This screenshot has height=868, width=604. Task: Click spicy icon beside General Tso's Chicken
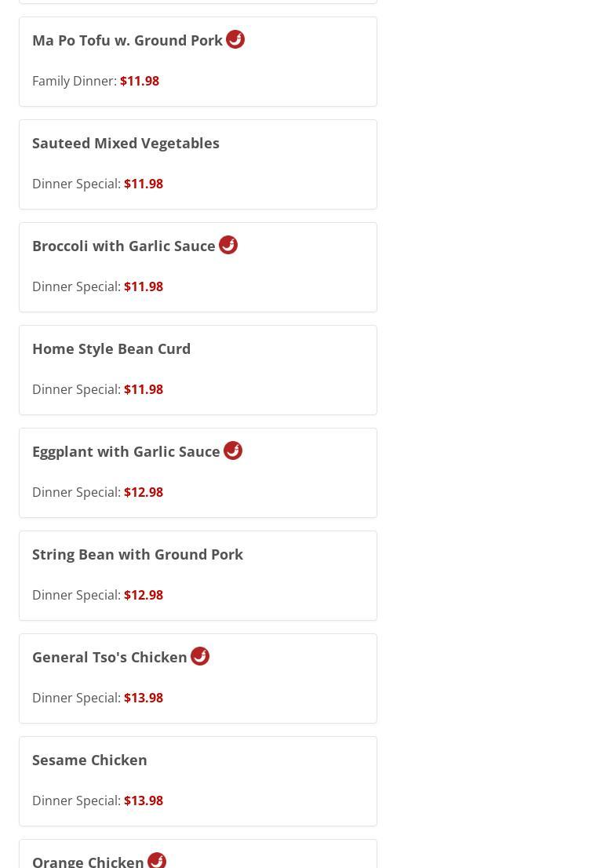point(200,656)
